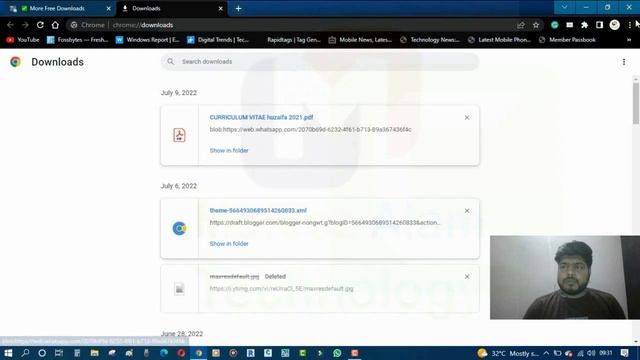Open the Extensions puzzle menu
This screenshot has width=640, height=360.
[x=584, y=25]
